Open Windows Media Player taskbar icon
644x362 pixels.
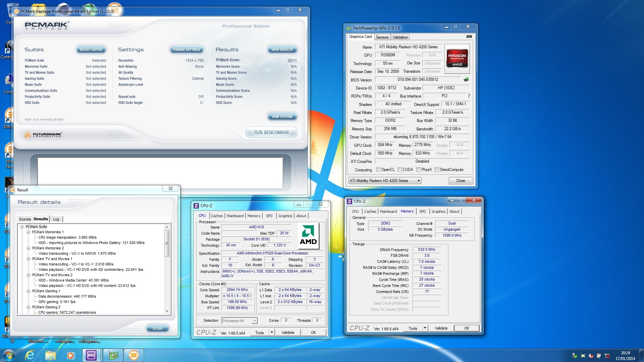(x=70, y=355)
